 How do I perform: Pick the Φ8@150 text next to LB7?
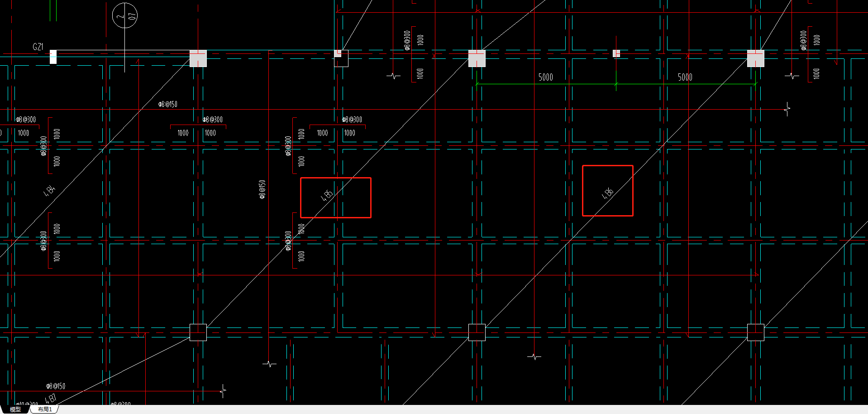pyautogui.click(x=56, y=386)
